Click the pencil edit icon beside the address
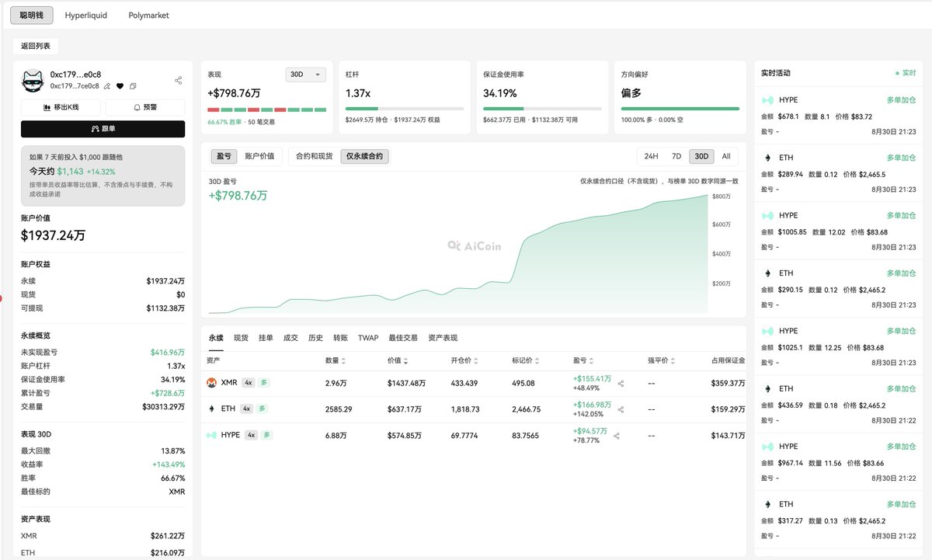The height and width of the screenshot is (560, 932). (107, 86)
